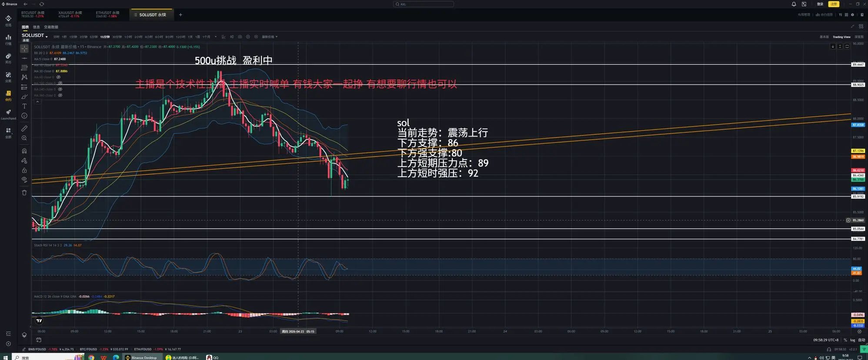The image size is (868, 360).
Task: Open TradingView logo link on chart
Action: click(x=39, y=321)
